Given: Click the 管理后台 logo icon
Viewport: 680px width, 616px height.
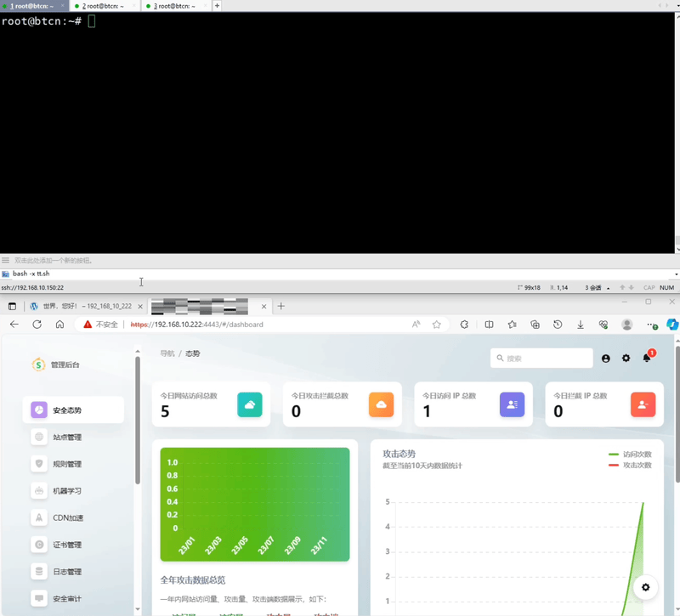Looking at the screenshot, I should tap(38, 365).
